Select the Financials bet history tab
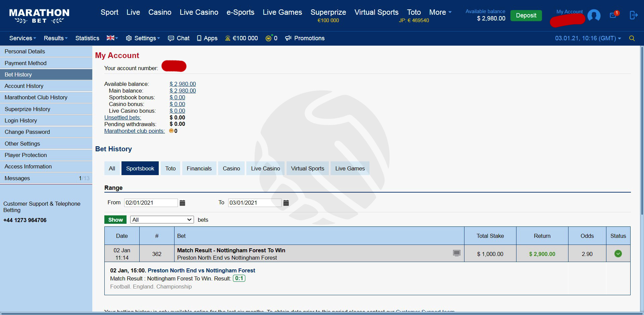The width and height of the screenshot is (644, 315). [x=199, y=168]
